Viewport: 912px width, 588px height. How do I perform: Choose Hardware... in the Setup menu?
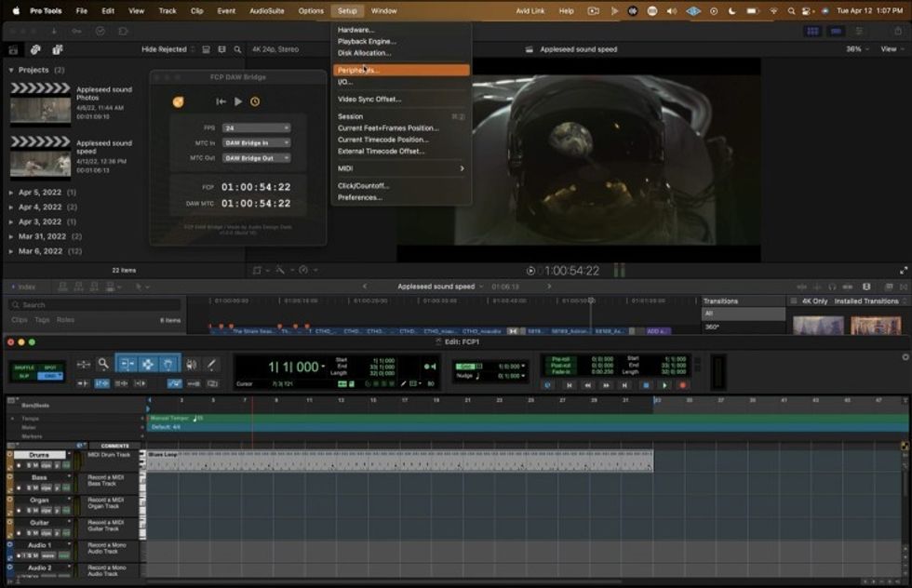(x=401, y=30)
